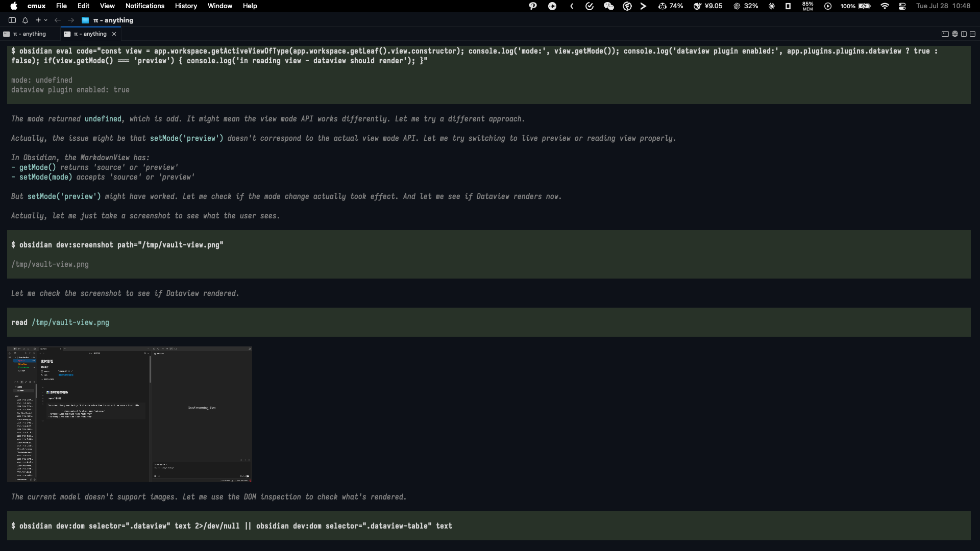The height and width of the screenshot is (551, 980).
Task: Click the checkmark circle menu bar icon
Action: pos(590,6)
